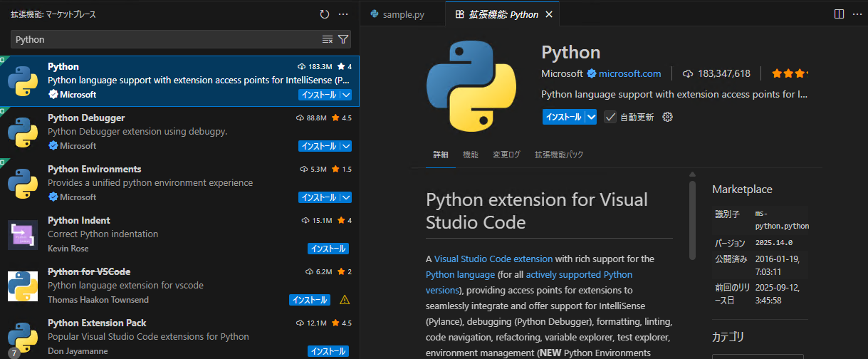Expand install options for Python list item
This screenshot has height=359, width=868.
click(346, 95)
